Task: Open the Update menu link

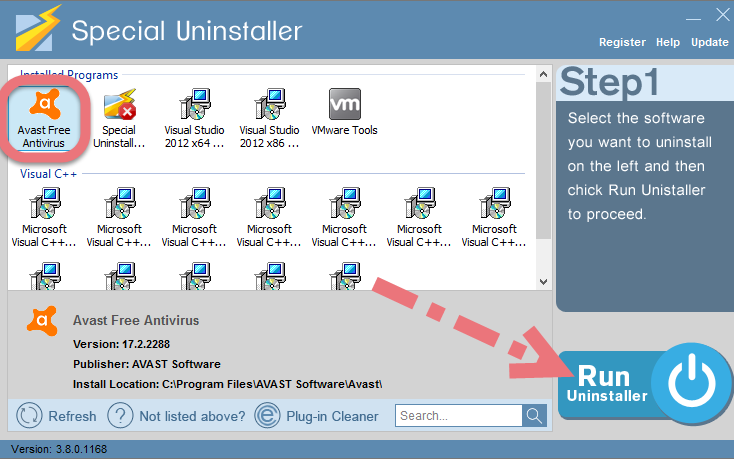Action: [x=710, y=42]
